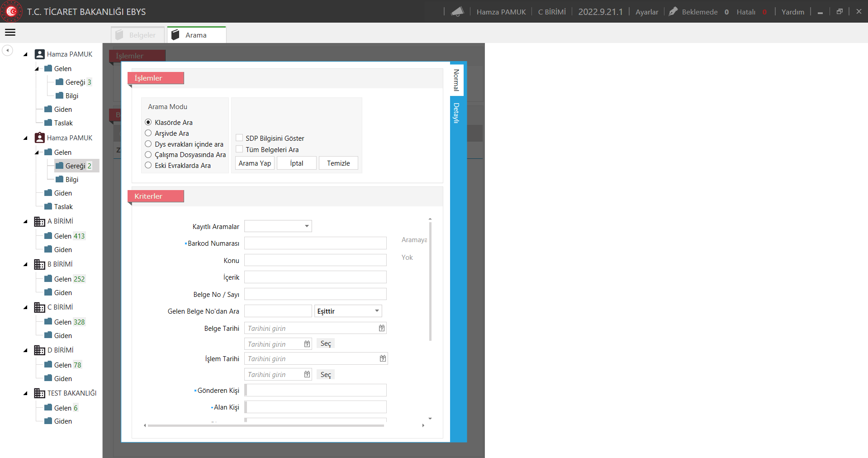Select Çalışma Dosyasında Ara option
This screenshot has width=868, height=458.
(x=148, y=155)
